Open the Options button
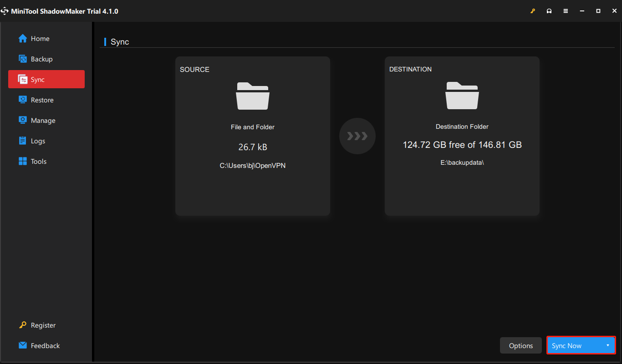 [x=520, y=345]
